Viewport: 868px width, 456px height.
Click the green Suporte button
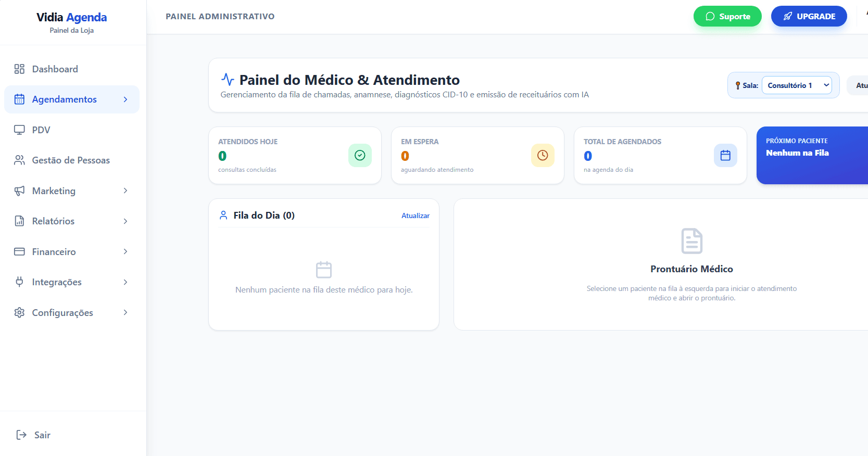click(x=727, y=16)
